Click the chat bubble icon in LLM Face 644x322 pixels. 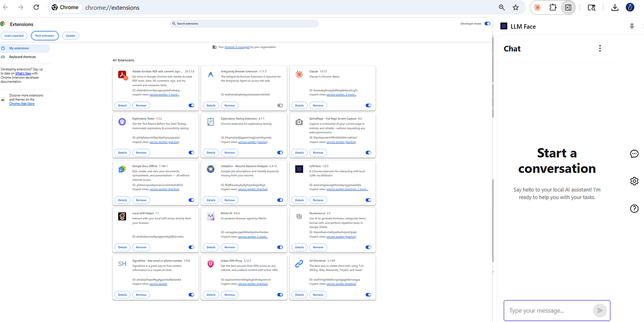pos(634,154)
